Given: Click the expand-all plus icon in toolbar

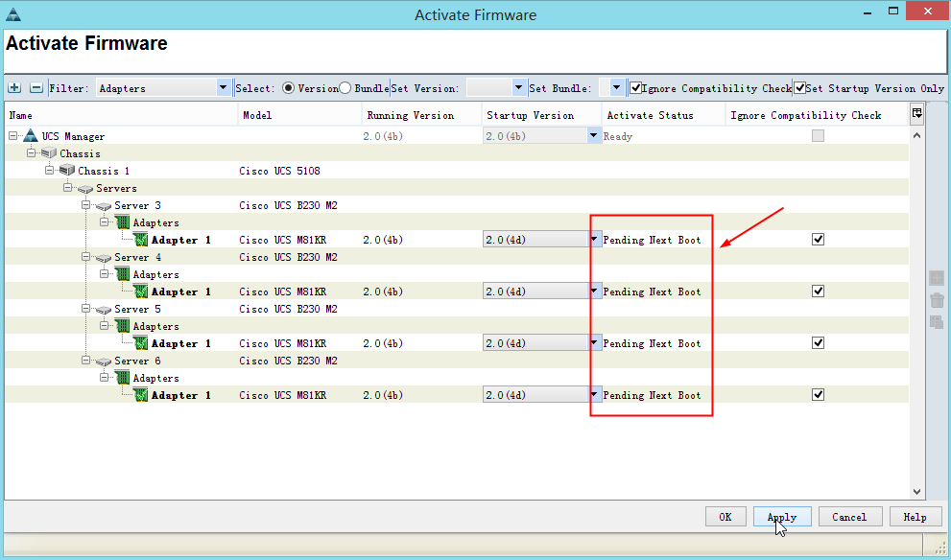Looking at the screenshot, I should [x=14, y=88].
